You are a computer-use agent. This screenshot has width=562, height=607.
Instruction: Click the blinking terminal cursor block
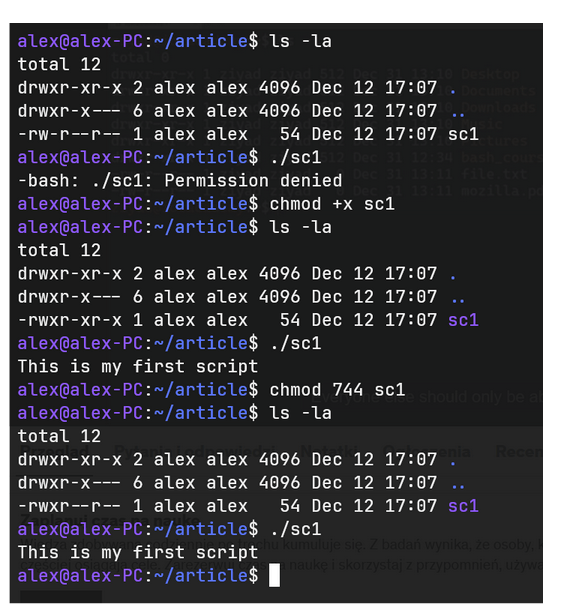[274, 575]
